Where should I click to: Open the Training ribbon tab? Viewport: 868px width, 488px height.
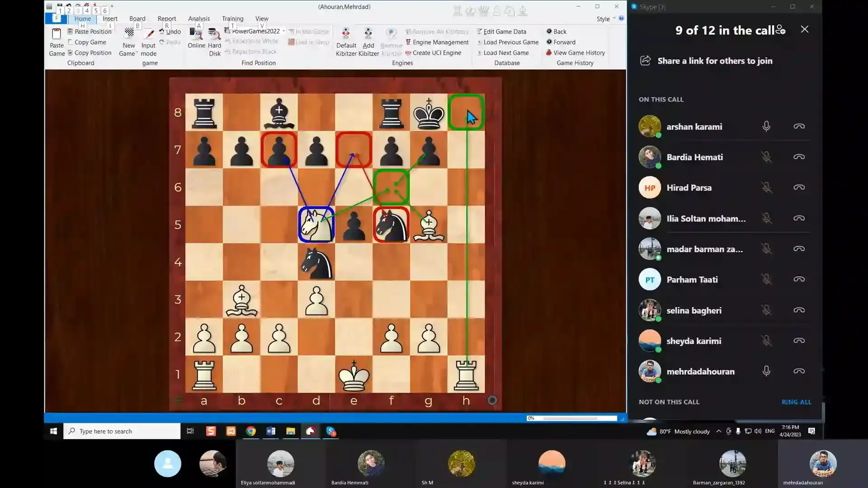pos(232,19)
